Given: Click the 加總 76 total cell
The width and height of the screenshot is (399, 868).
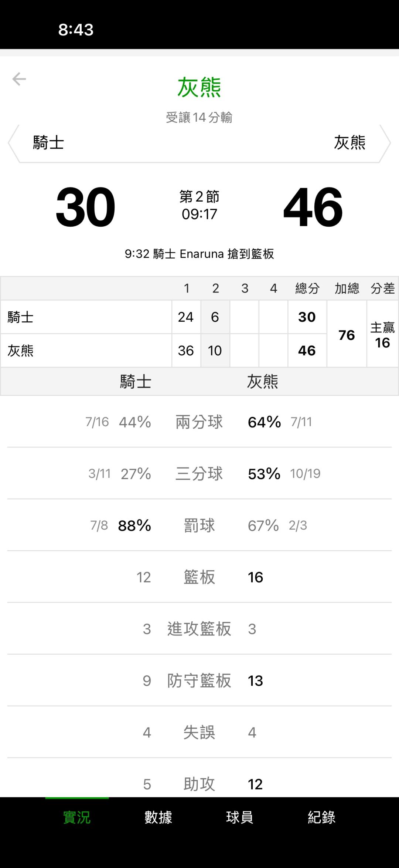Looking at the screenshot, I should [347, 335].
